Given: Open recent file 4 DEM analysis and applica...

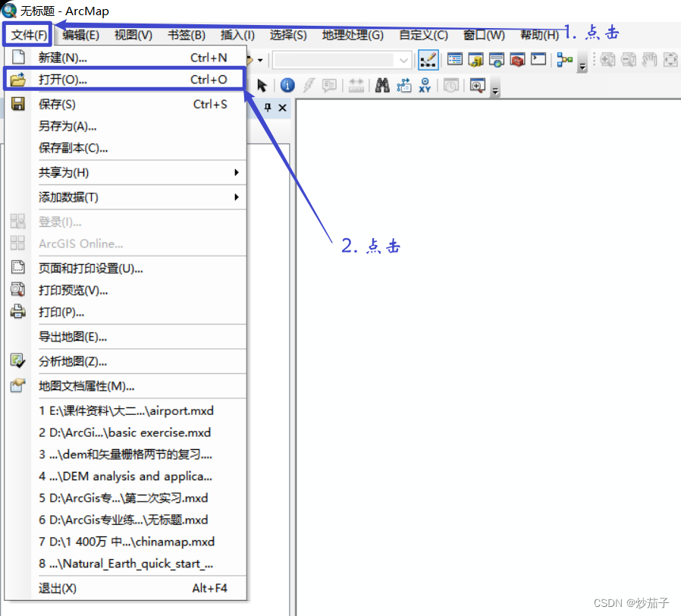Looking at the screenshot, I should [125, 476].
